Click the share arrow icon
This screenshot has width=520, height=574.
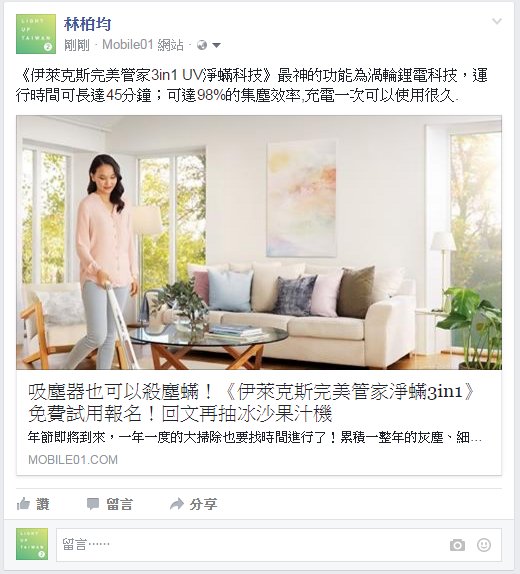point(177,504)
